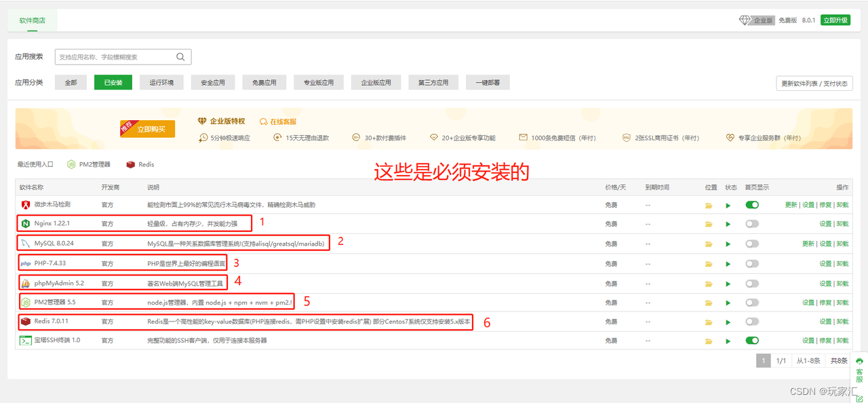Filter apps by 全部 category
The image size is (868, 403).
[x=71, y=83]
